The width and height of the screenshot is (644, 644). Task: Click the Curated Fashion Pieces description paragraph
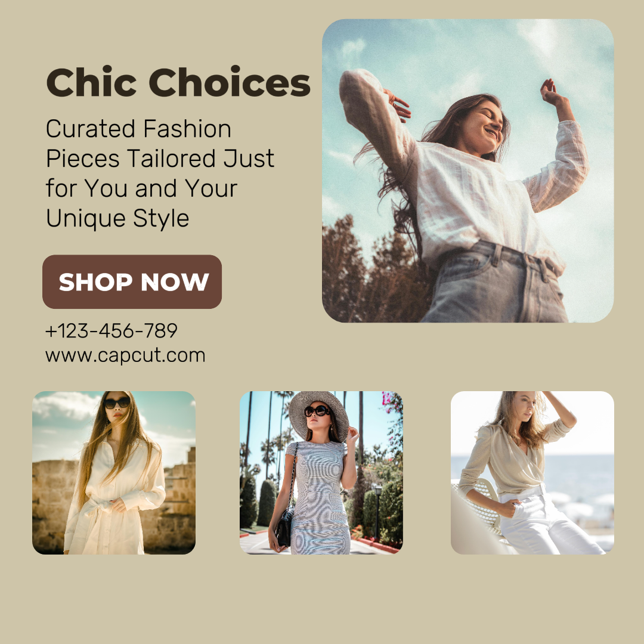point(160,174)
